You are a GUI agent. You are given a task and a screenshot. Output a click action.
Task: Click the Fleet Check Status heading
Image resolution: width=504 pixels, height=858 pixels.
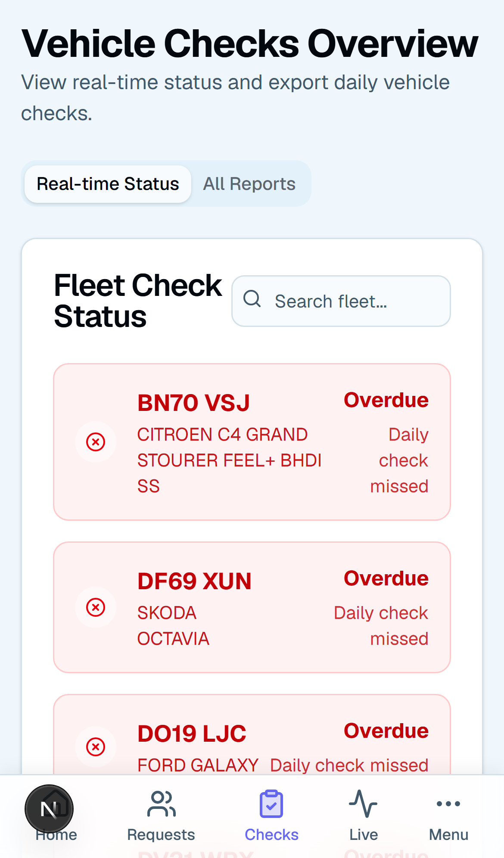point(138,301)
